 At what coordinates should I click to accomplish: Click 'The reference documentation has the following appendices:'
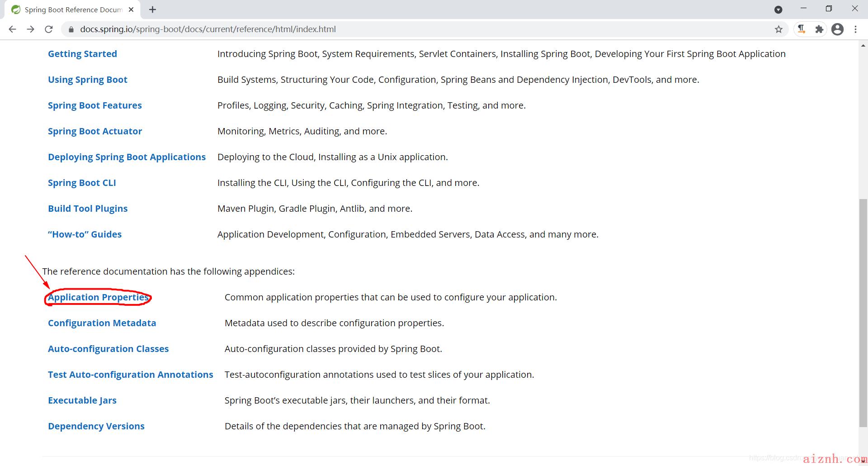point(169,271)
